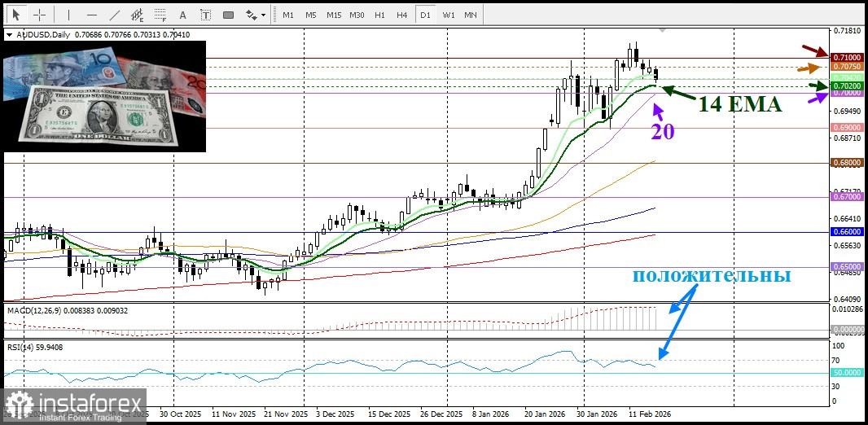This screenshot has width=868, height=425.
Task: Click the banknotes image thumbnail
Action: click(x=103, y=96)
